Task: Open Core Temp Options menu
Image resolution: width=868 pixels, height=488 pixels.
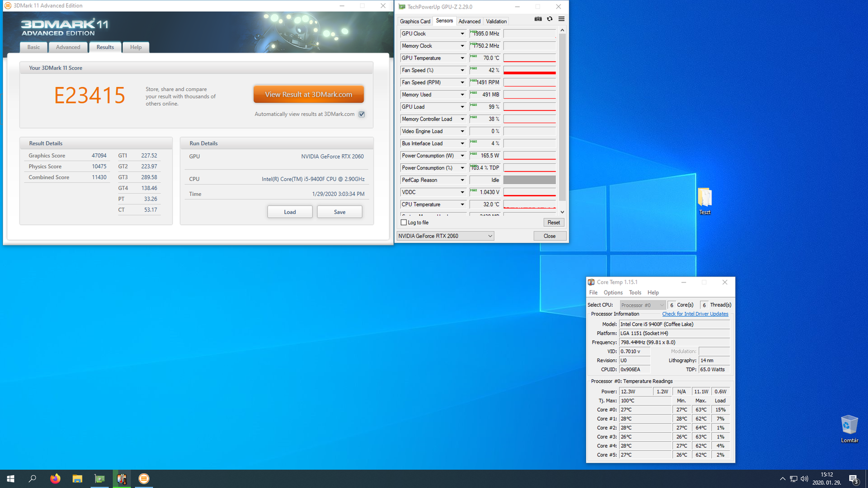Action: pos(613,293)
